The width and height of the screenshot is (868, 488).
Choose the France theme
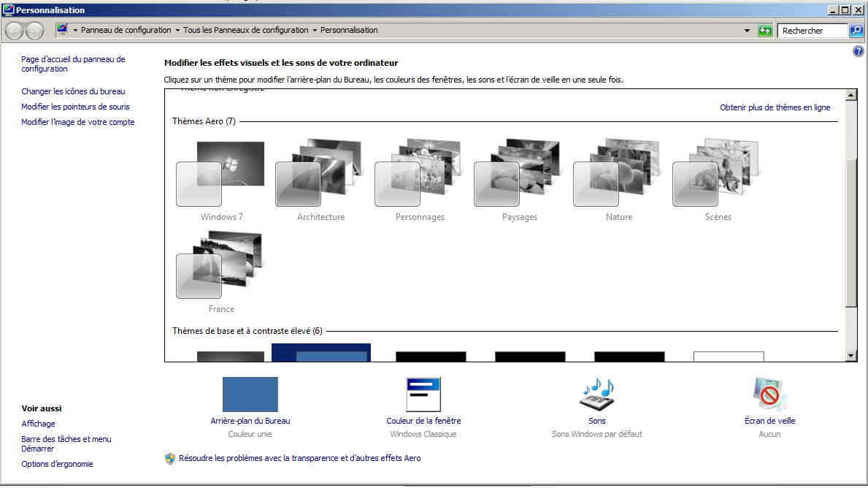coord(221,272)
